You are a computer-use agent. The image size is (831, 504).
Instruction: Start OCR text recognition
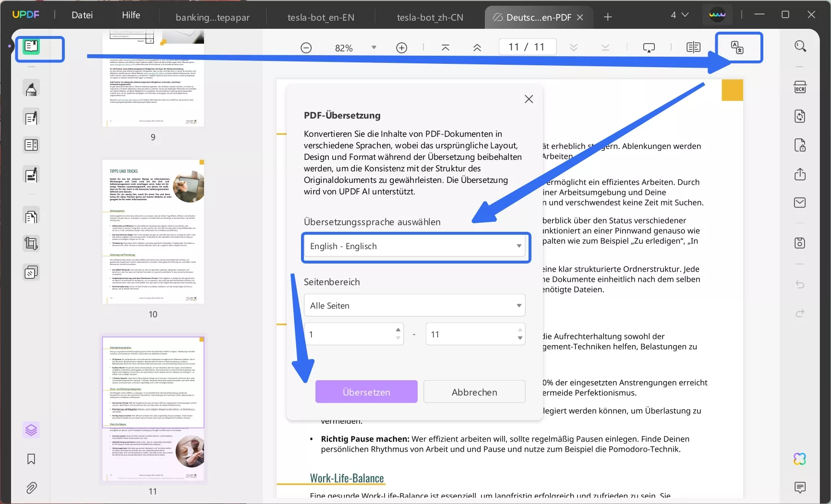pos(800,86)
